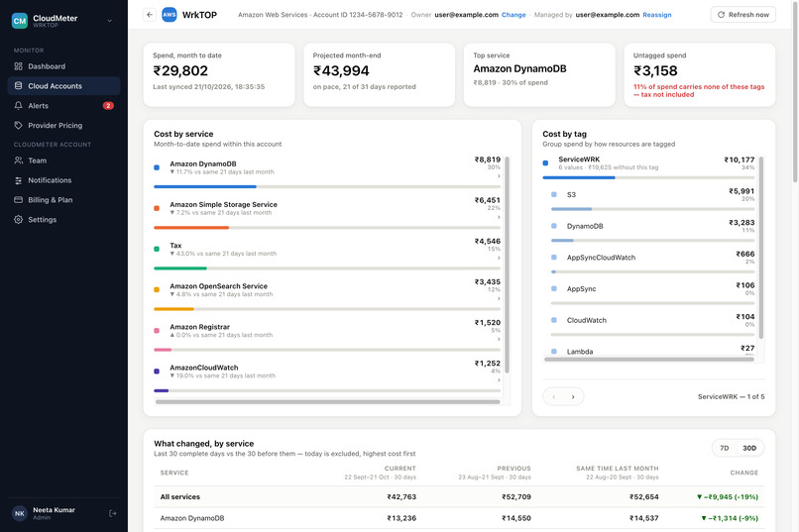
Task: Open the Tax row chevron
Action: [x=499, y=258]
